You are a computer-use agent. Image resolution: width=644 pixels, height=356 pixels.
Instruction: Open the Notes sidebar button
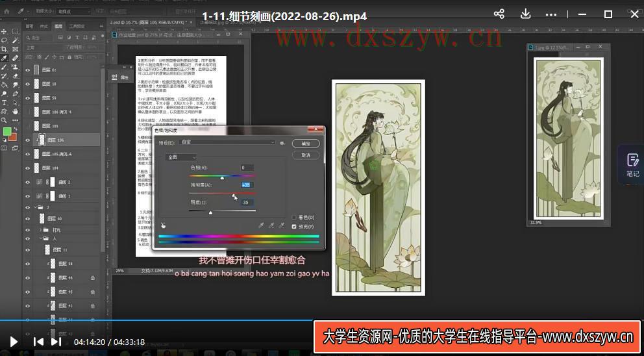tap(632, 164)
